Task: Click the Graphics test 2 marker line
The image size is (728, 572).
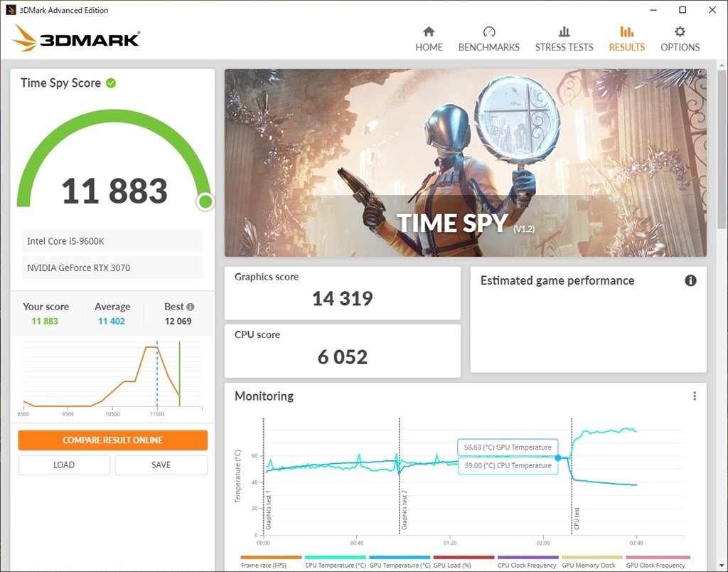Action: 400,476
